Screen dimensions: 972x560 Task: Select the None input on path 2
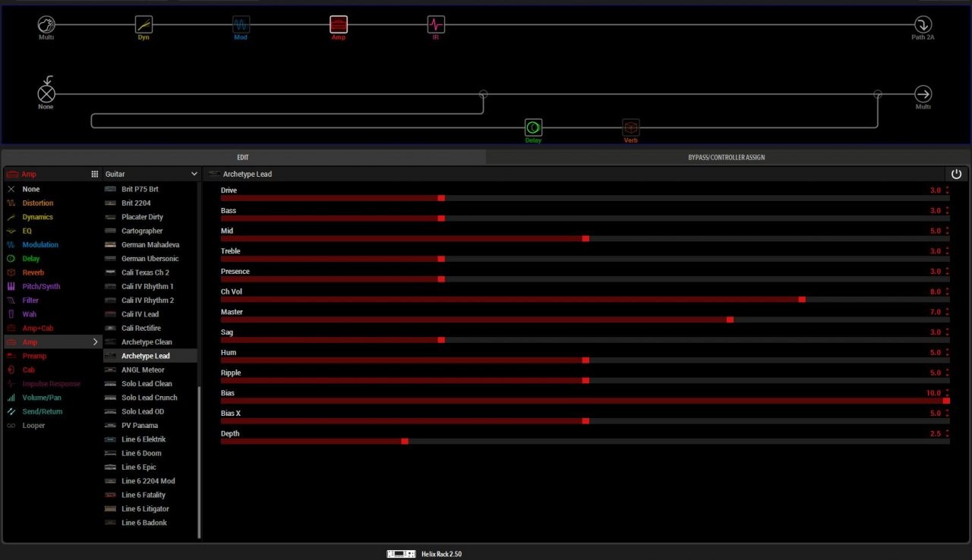click(46, 94)
